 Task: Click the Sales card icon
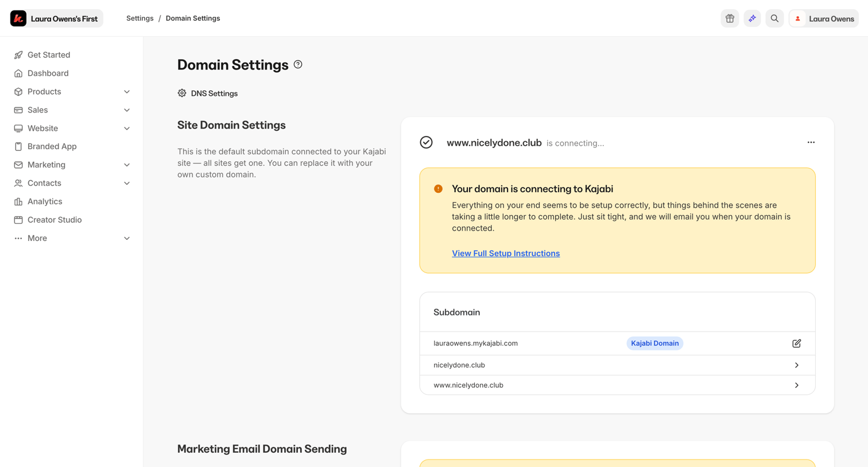coord(18,110)
